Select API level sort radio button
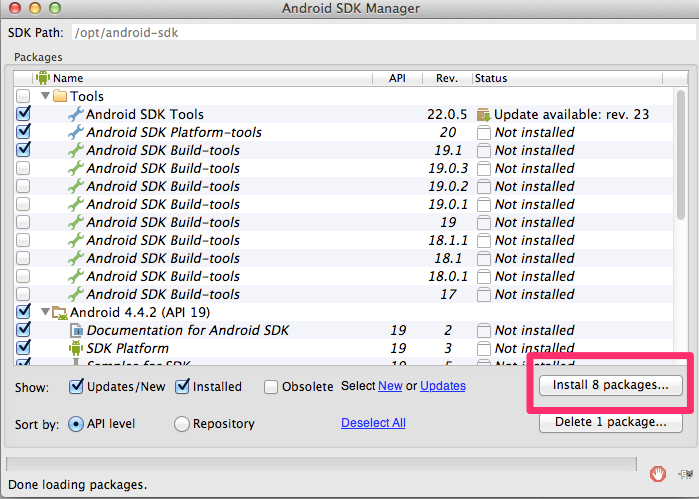This screenshot has width=699, height=499. coord(76,424)
